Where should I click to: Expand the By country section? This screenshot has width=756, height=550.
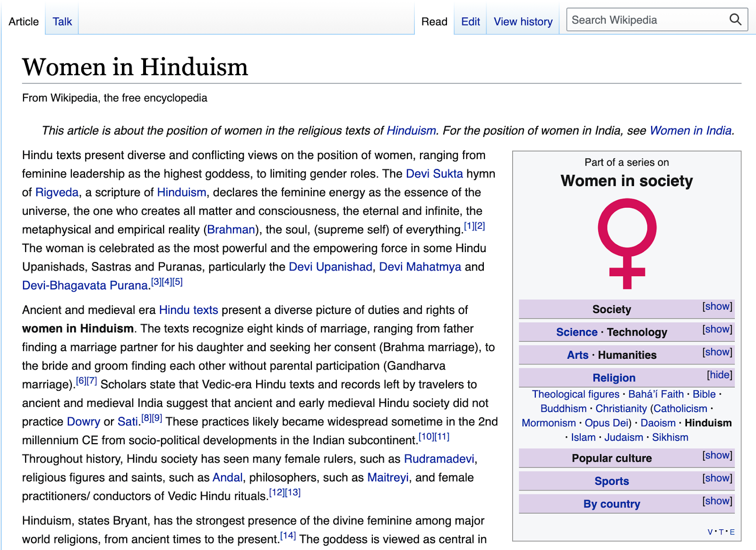(717, 501)
